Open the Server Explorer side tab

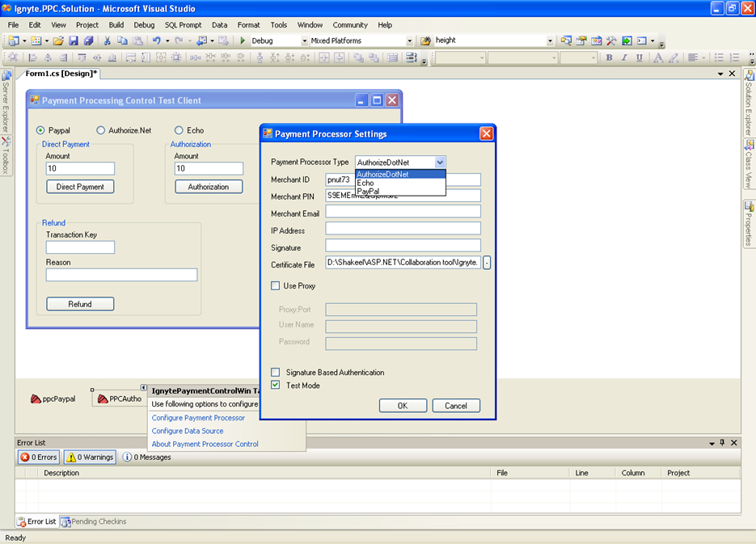pyautogui.click(x=6, y=102)
